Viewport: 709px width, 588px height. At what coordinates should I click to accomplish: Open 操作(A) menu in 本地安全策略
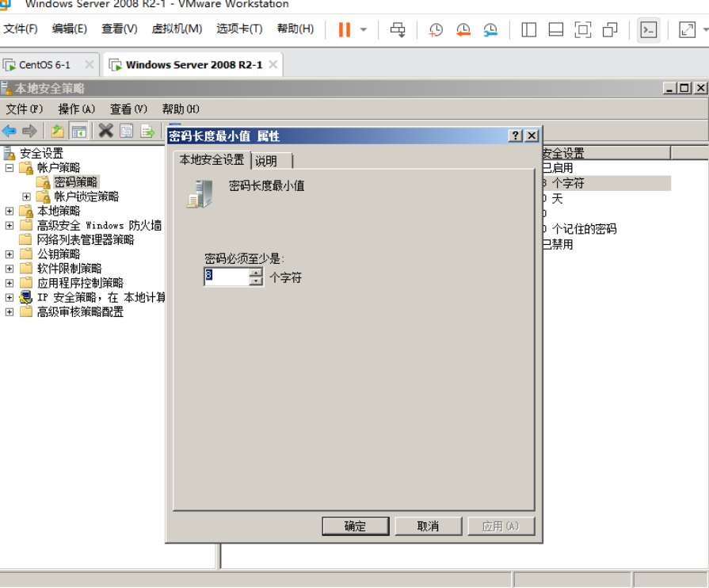(x=76, y=109)
